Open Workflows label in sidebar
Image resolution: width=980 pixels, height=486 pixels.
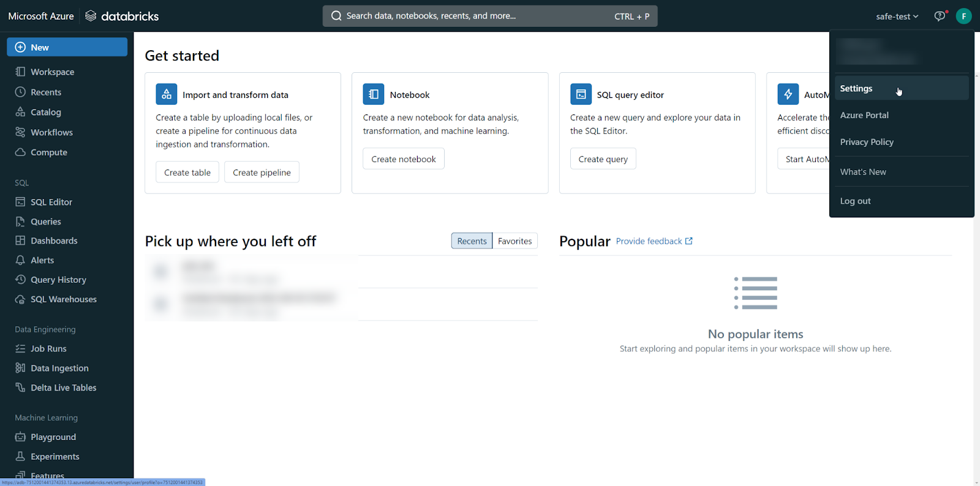point(52,133)
